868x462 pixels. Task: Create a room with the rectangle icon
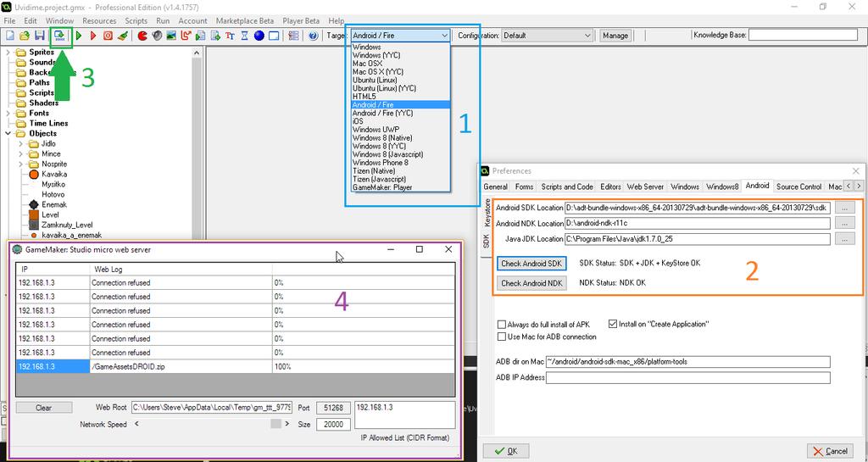click(274, 36)
